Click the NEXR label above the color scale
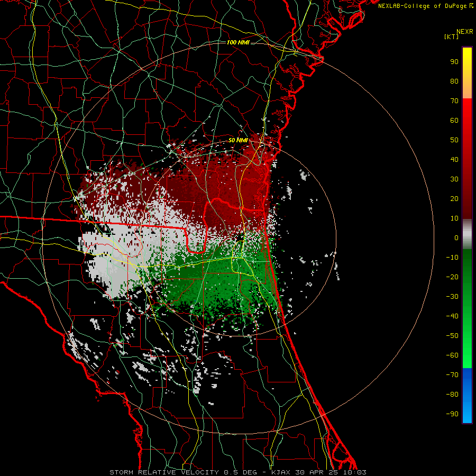Viewport: 476px width, 476px height. (464, 32)
